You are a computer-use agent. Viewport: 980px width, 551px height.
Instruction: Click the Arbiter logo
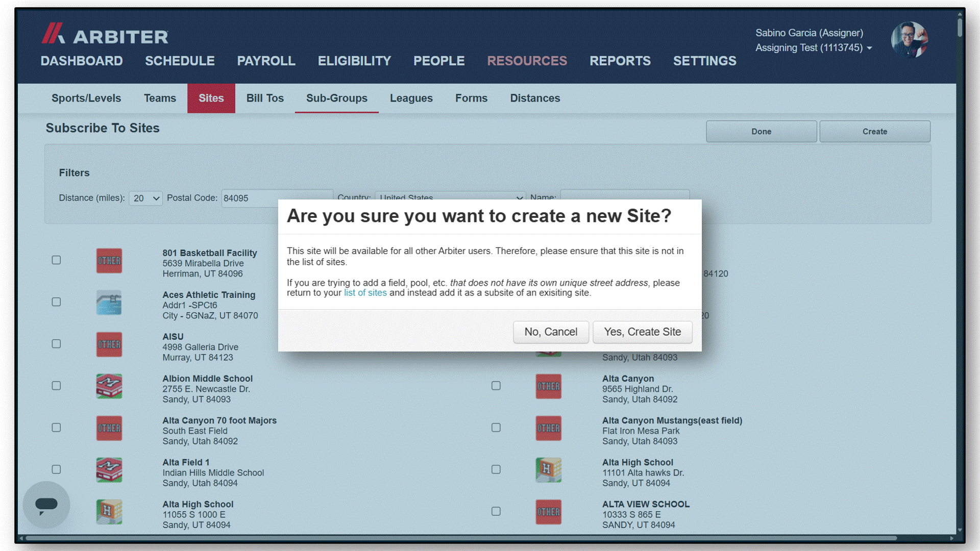coord(105,34)
